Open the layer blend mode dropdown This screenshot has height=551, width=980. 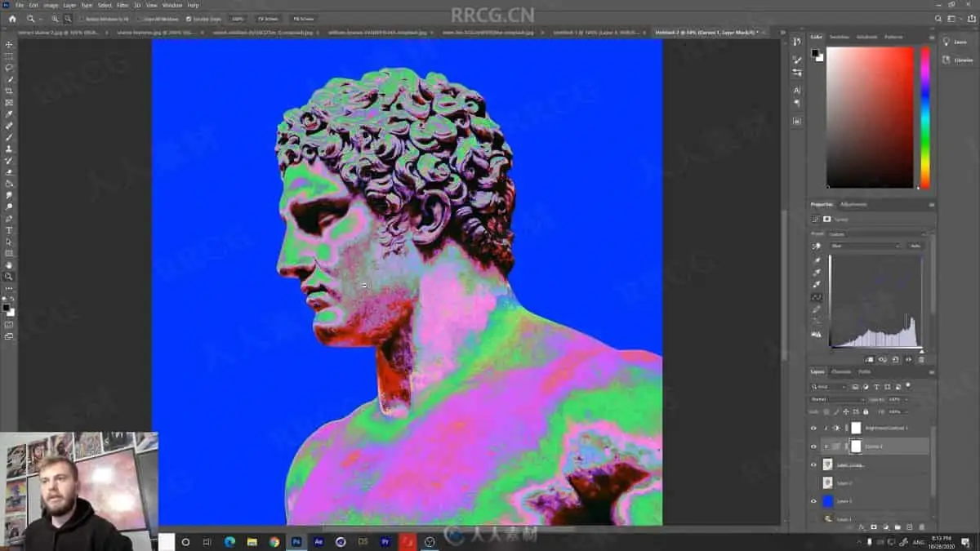[x=838, y=399]
